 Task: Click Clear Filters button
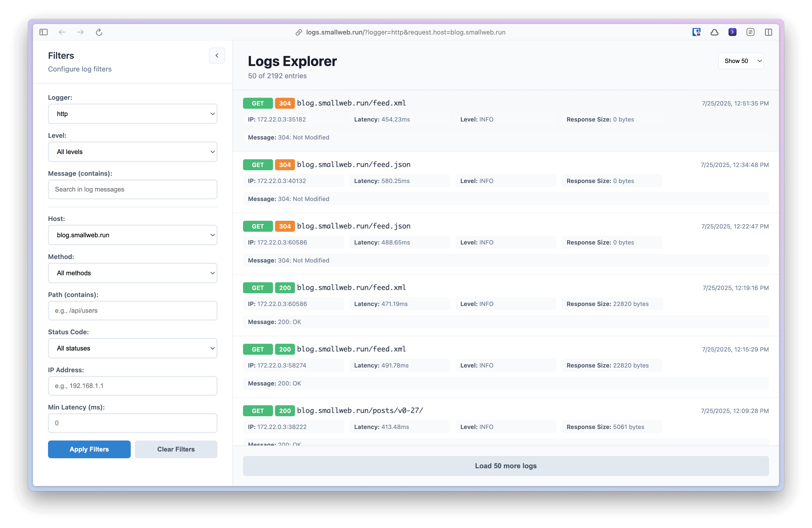[176, 449]
